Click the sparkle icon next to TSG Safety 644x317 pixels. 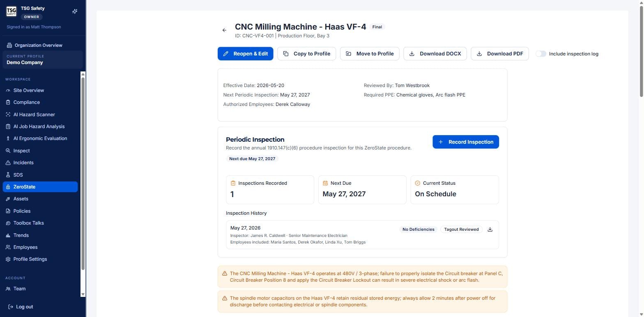pyautogui.click(x=75, y=11)
